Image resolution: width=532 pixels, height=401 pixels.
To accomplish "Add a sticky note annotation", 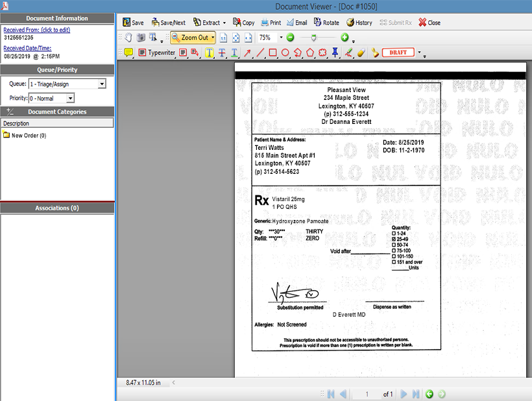I will coord(128,53).
